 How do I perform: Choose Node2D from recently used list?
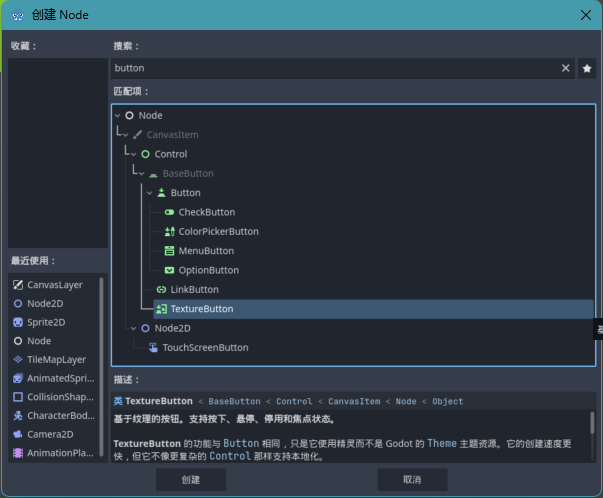[x=45, y=304]
